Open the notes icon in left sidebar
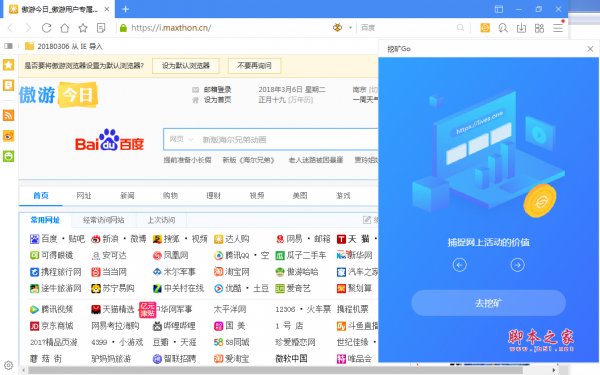This screenshot has height=375, width=600. point(8,85)
